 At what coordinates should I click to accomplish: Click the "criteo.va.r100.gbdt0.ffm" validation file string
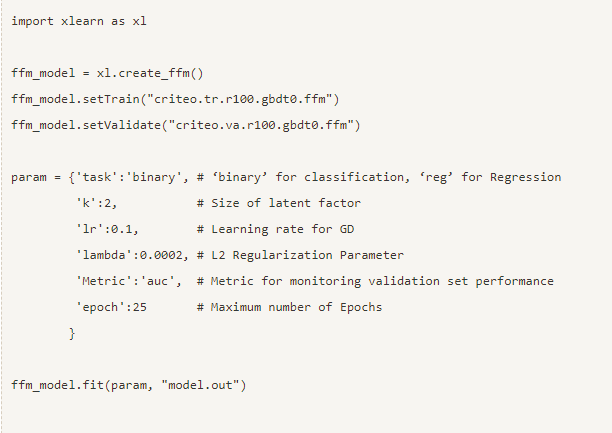coord(267,125)
